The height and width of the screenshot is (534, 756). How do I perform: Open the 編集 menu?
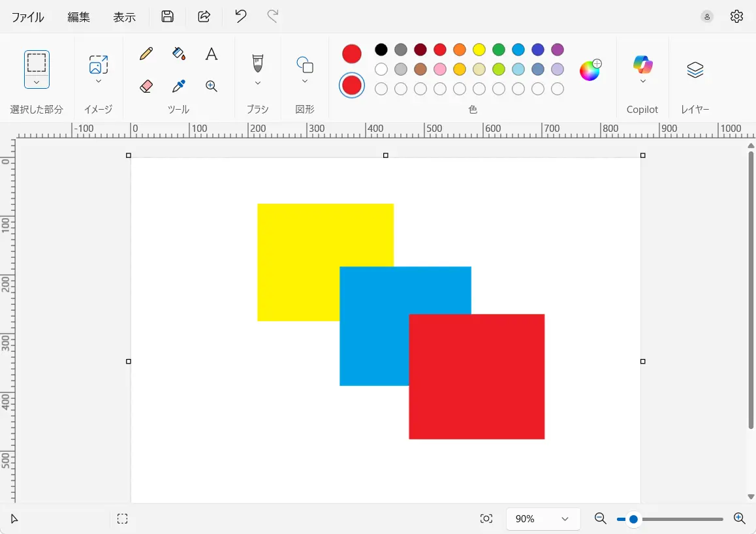78,17
